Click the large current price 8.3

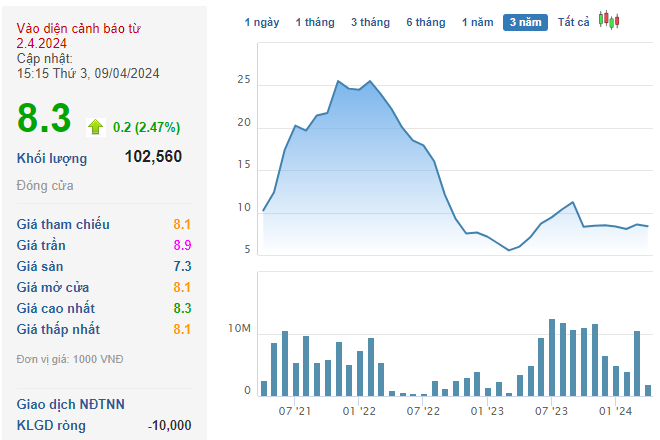(44, 119)
